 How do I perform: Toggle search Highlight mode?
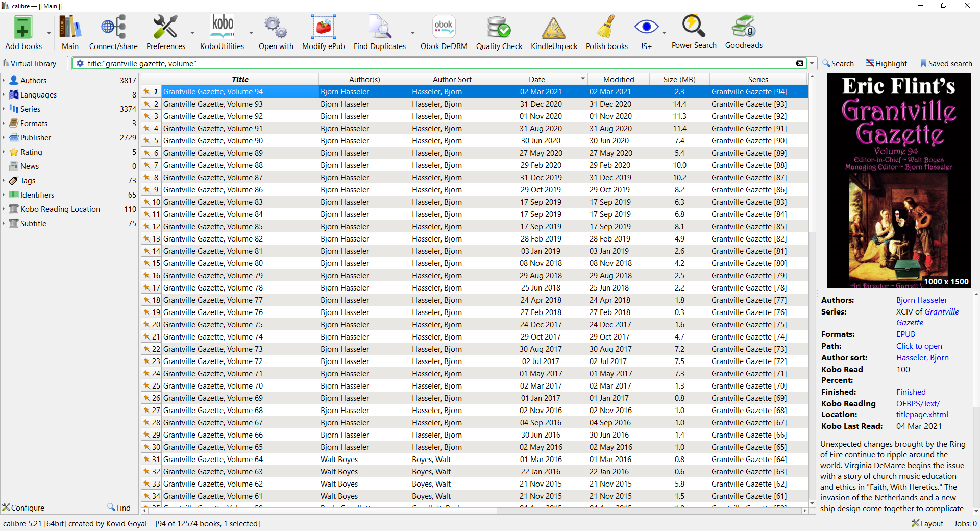pos(887,63)
